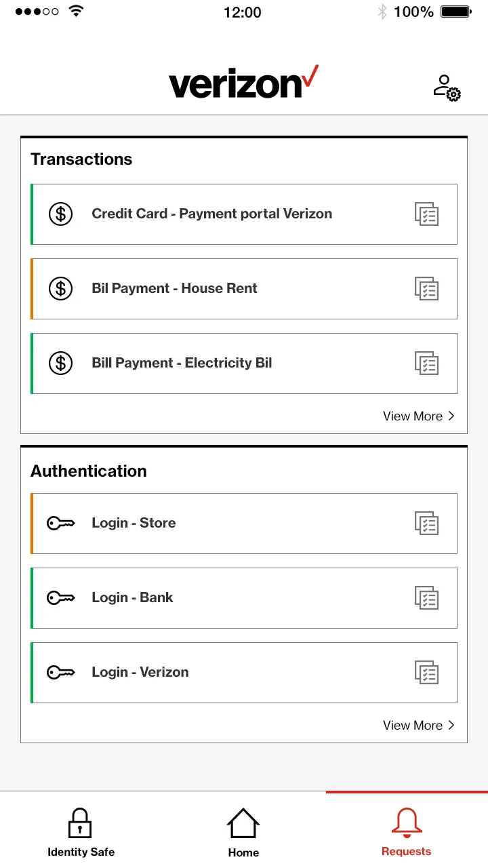The width and height of the screenshot is (488, 868).
Task: Switch to Identity Safe tab
Action: [81, 831]
